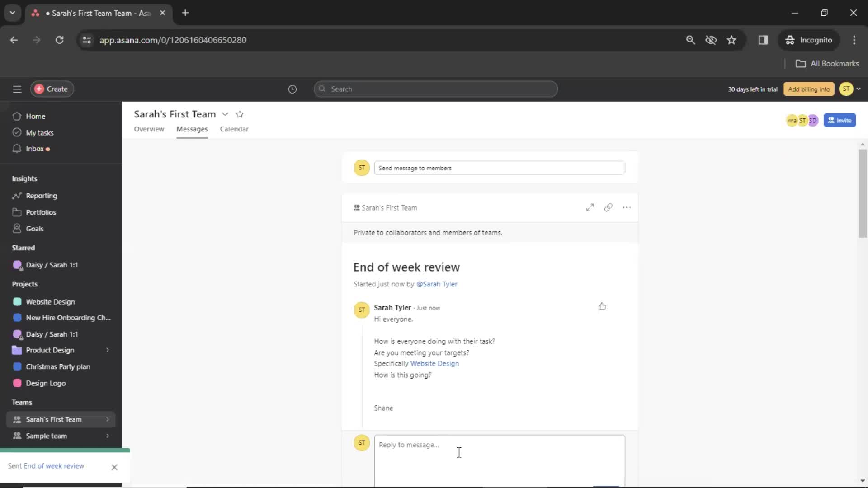
Task: Click the Website Design hyperlink in message
Action: (434, 363)
